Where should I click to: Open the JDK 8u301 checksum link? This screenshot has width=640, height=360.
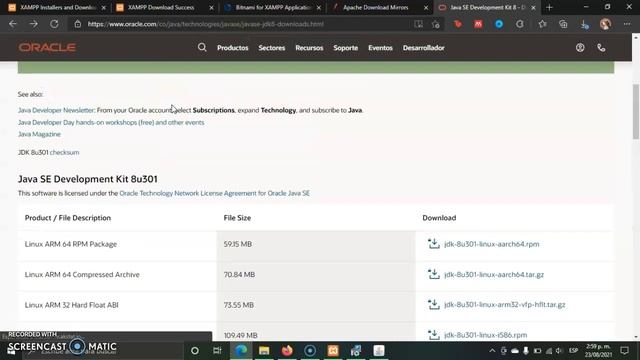[x=64, y=152]
